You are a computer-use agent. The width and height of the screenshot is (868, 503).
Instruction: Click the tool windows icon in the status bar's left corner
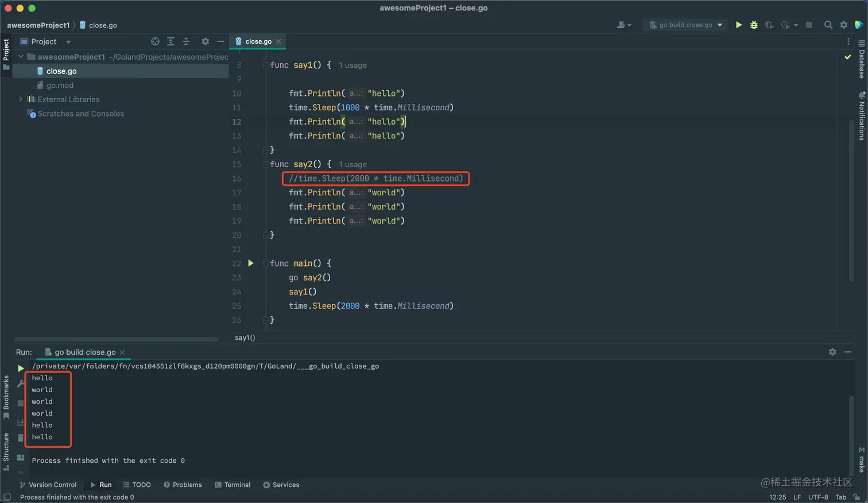coord(7,497)
